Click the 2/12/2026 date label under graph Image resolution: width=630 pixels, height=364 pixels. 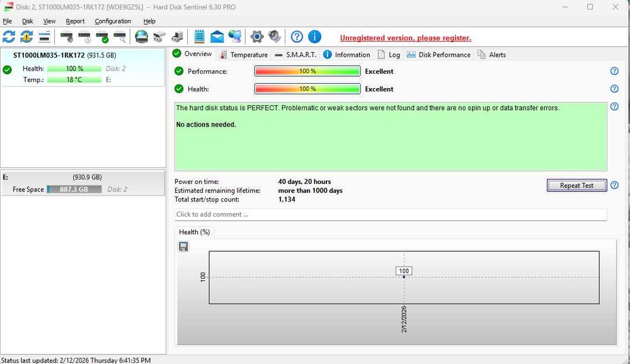404,319
